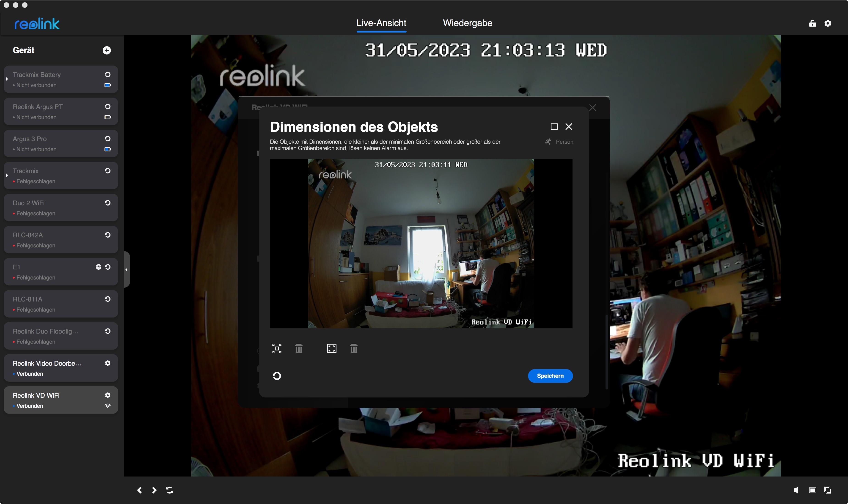Click the maximum object size icon
848x504 pixels.
pyautogui.click(x=332, y=348)
